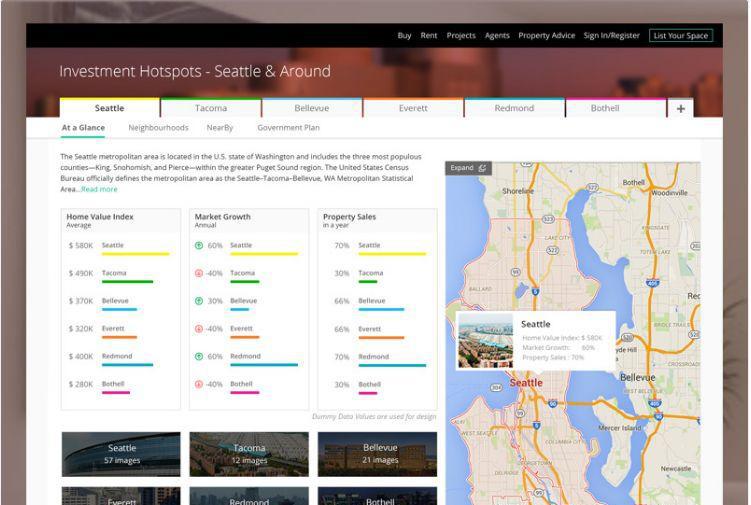Click the plus icon to add a city tab

pyautogui.click(x=681, y=109)
